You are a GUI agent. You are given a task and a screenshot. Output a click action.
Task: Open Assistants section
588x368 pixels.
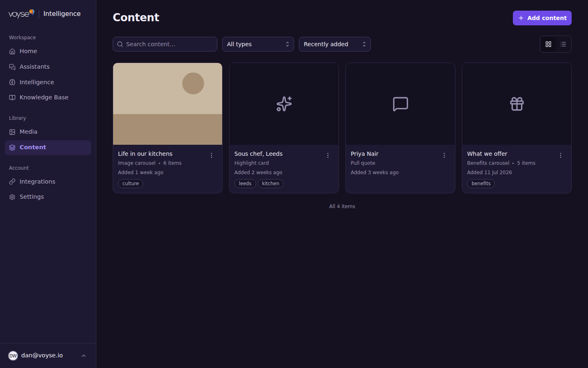[x=48, y=67]
